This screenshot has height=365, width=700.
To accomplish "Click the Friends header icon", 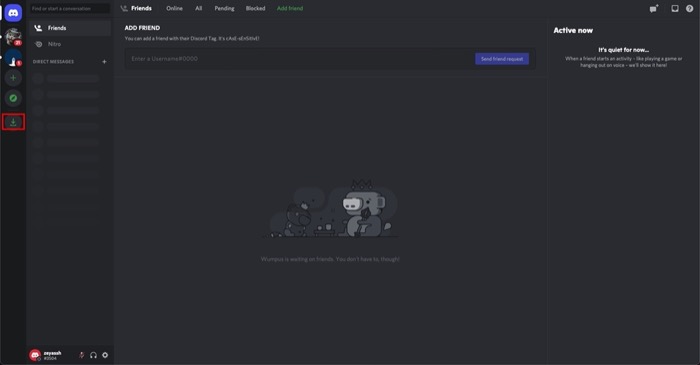I will pos(124,8).
